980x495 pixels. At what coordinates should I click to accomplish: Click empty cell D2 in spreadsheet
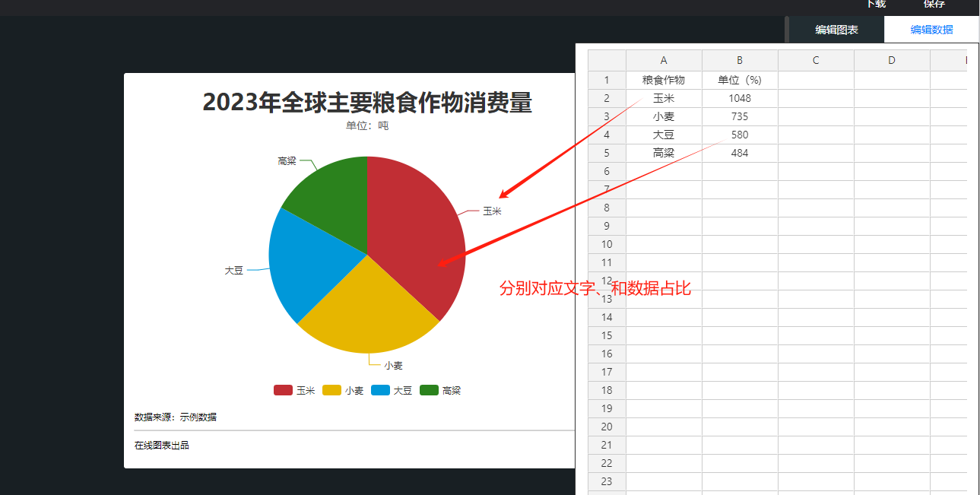[x=892, y=98]
